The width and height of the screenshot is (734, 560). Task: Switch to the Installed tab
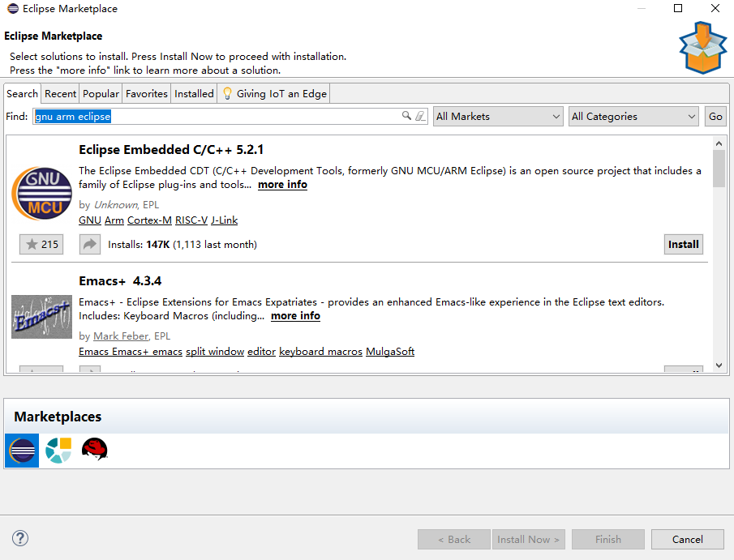(x=194, y=93)
